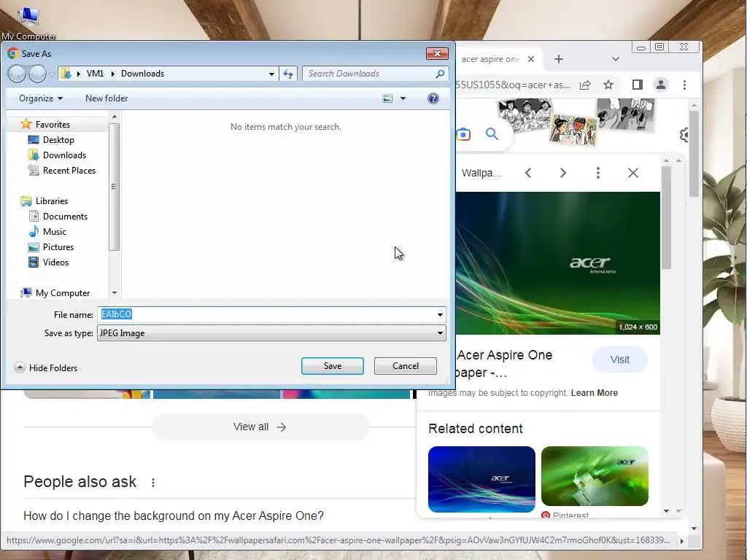Image resolution: width=747 pixels, height=560 pixels.
Task: Select Downloads under Favorites
Action: 64,155
